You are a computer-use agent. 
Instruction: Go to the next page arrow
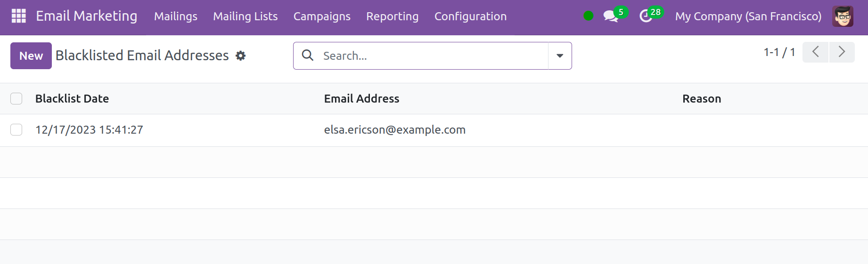click(x=842, y=52)
